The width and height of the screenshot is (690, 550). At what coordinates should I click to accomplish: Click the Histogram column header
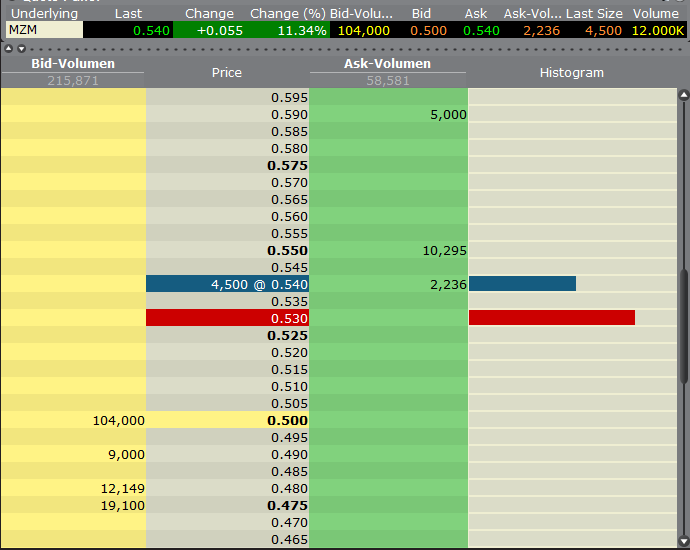571,73
